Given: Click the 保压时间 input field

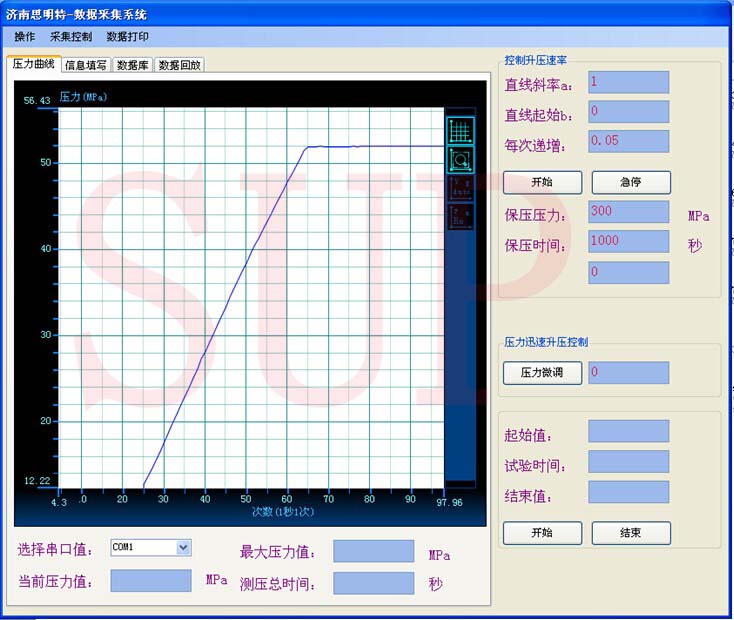Looking at the screenshot, I should click(x=628, y=241).
